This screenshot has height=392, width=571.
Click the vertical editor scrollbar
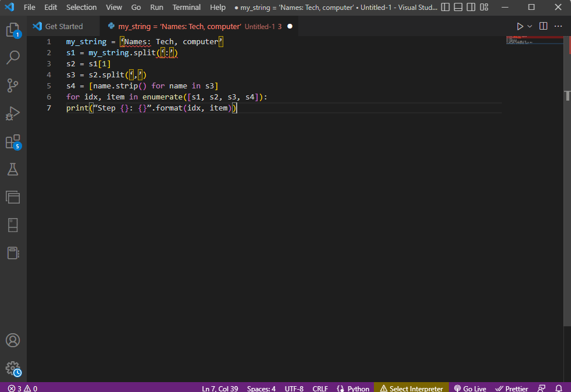click(567, 182)
